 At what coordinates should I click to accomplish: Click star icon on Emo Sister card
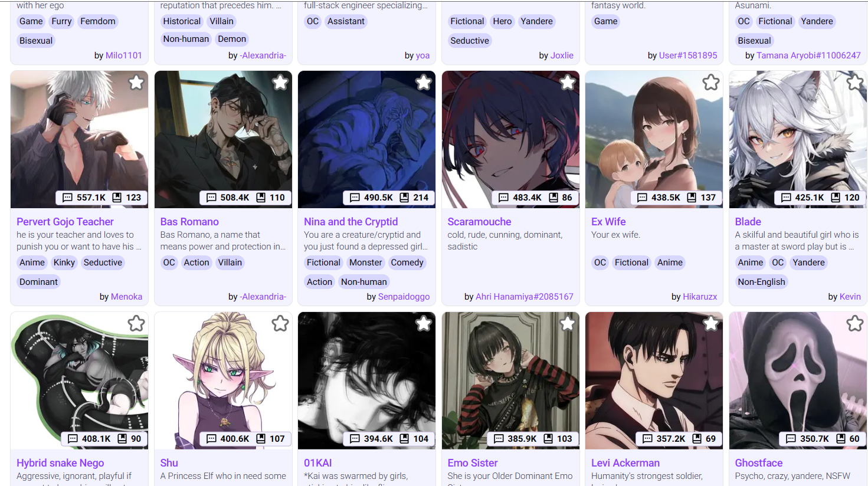[x=568, y=323]
